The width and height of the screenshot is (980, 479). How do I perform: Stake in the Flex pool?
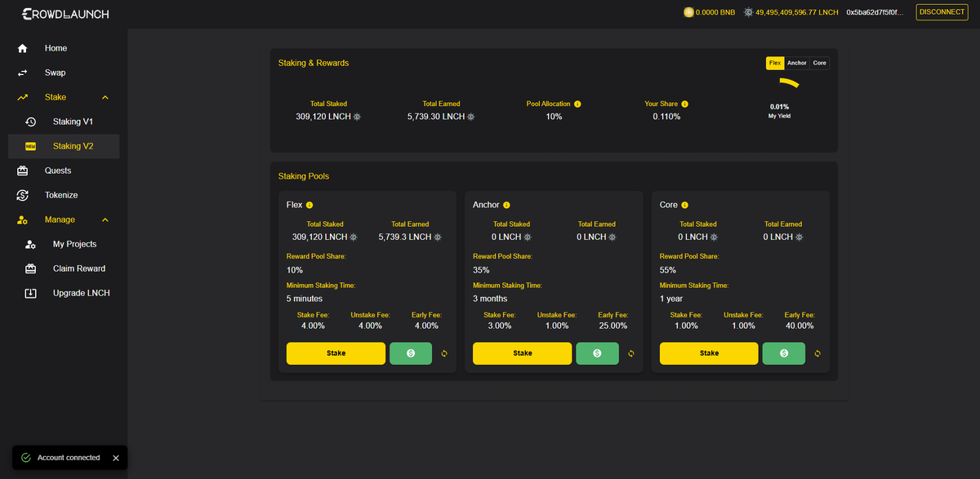click(336, 353)
